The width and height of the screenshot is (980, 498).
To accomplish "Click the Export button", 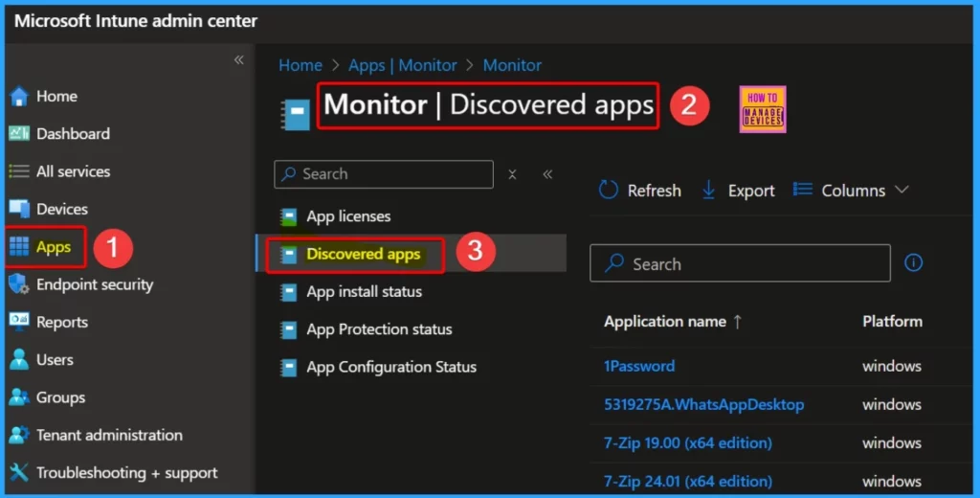I will [738, 191].
